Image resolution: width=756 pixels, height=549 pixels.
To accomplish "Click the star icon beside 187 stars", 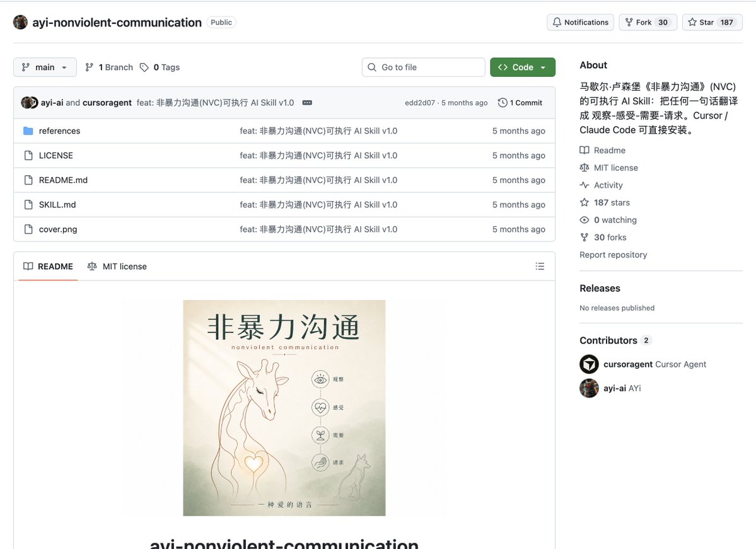I will 584,202.
